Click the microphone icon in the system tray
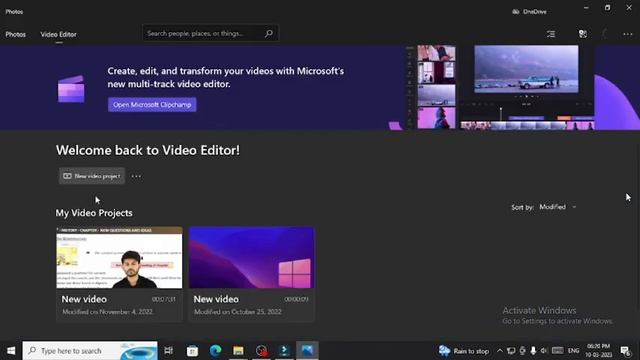This screenshot has width=640, height=360. coord(533,351)
